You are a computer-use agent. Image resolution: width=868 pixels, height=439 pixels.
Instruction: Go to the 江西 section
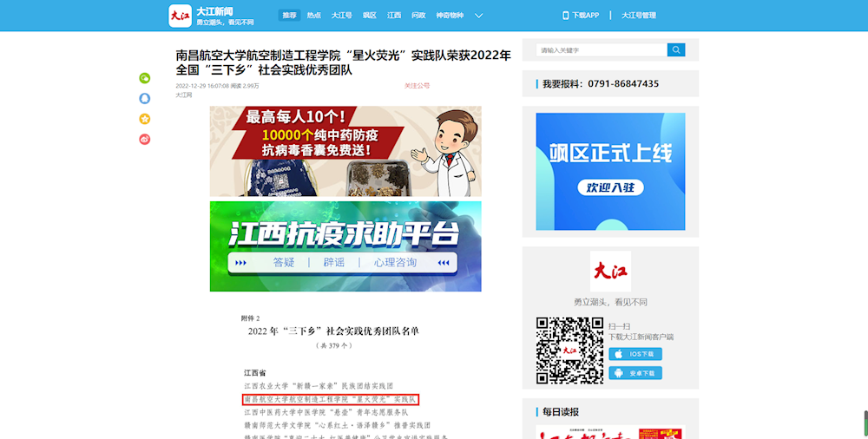click(x=394, y=16)
